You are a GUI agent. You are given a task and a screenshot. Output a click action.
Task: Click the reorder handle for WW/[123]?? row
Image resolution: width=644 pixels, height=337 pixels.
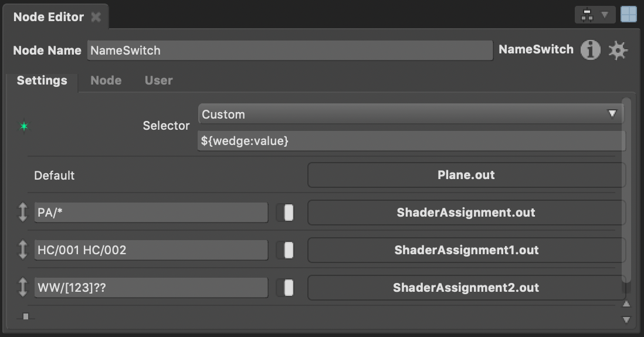[23, 287]
